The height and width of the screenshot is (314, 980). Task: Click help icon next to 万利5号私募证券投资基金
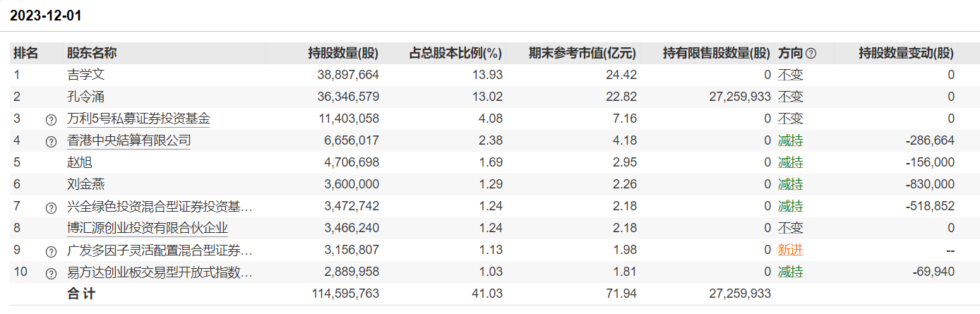click(x=51, y=119)
